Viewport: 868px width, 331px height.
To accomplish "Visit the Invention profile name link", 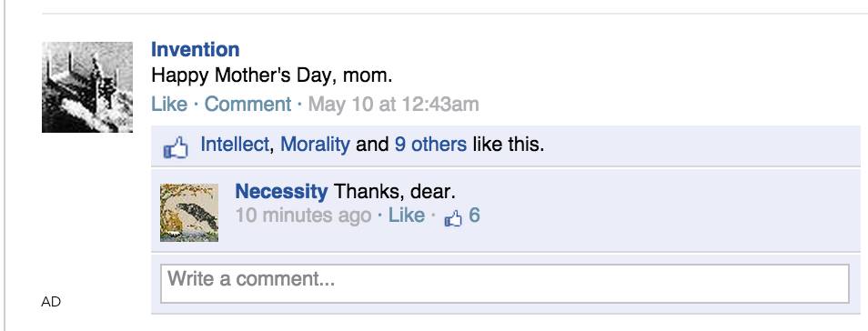I will (x=196, y=49).
